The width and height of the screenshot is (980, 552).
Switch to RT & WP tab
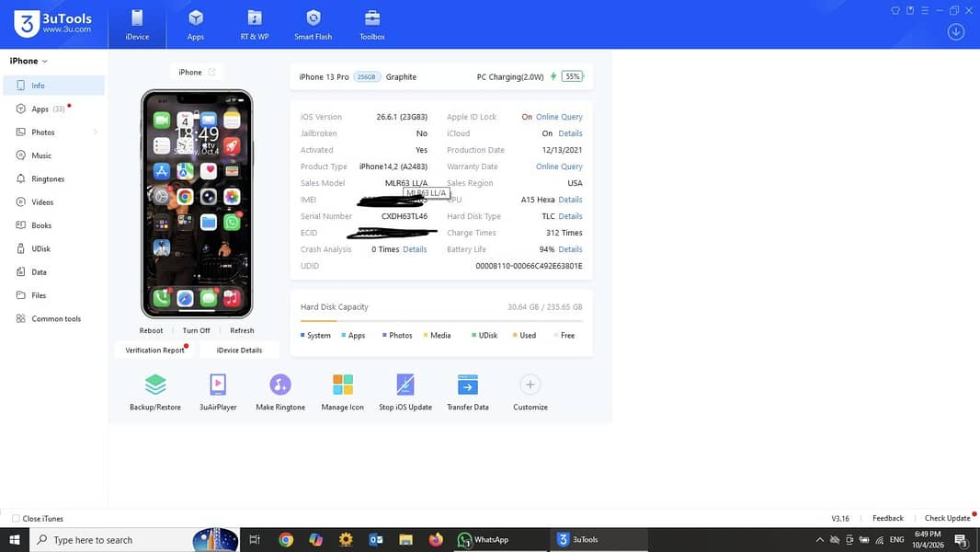(x=255, y=25)
